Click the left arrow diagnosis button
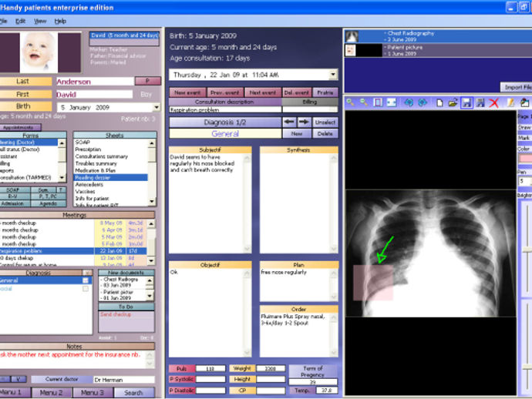Screen dimensions: 532x399 pos(289,122)
